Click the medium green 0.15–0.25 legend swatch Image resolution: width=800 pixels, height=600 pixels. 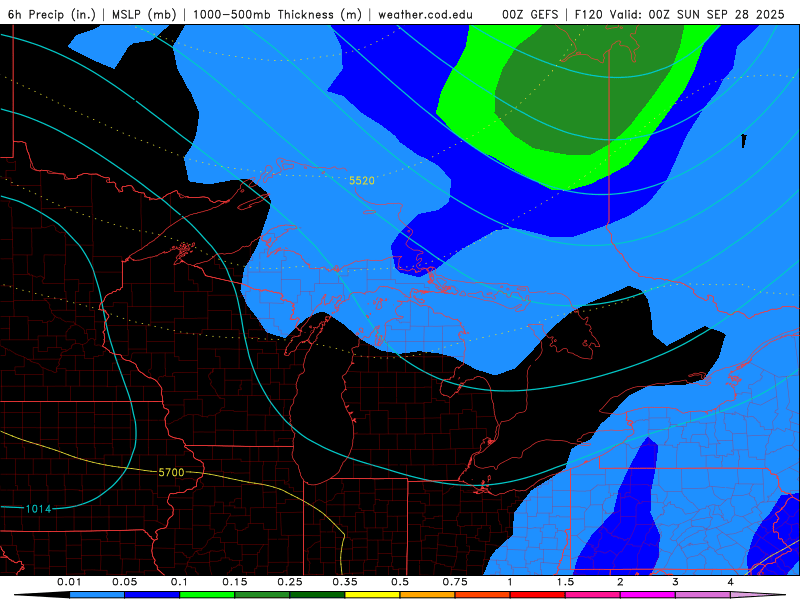pos(262,595)
